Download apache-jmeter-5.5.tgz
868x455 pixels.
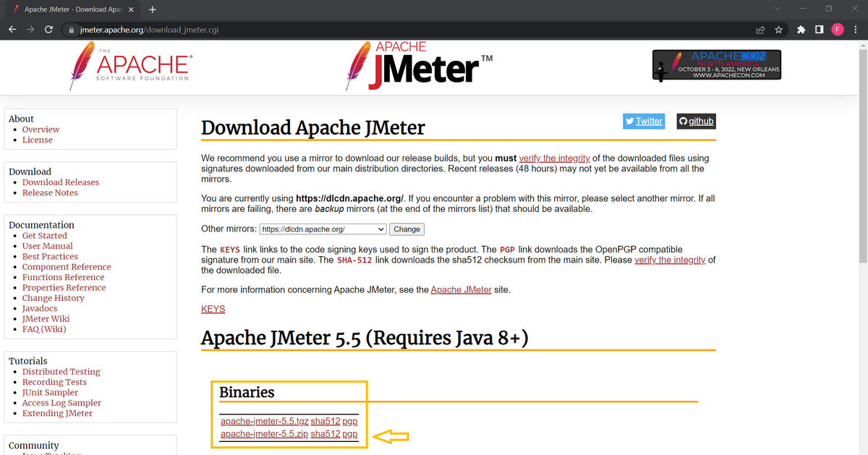click(264, 421)
